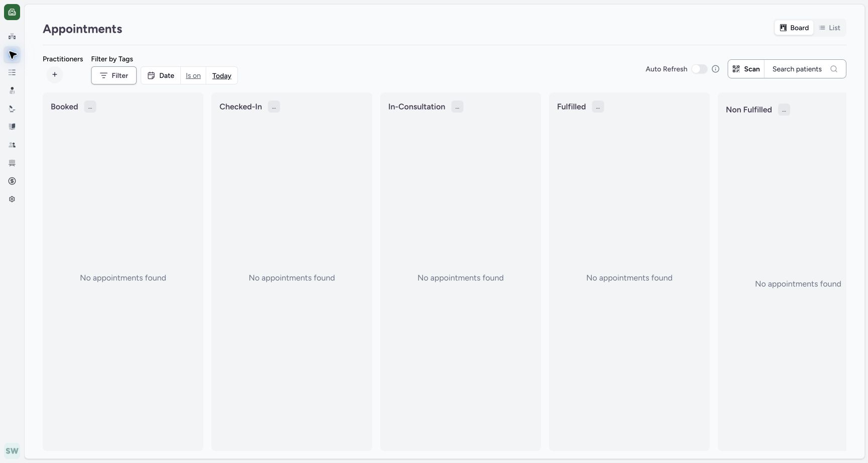
Task: Click the Date filter chip
Action: [x=161, y=75]
